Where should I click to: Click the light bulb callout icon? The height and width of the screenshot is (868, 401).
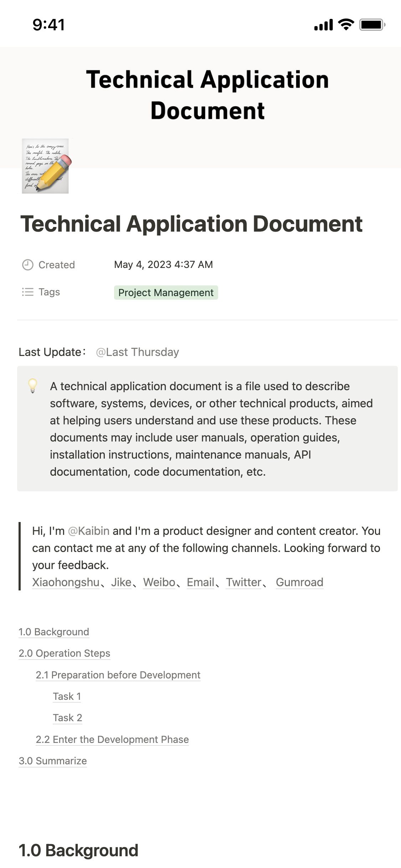33,386
